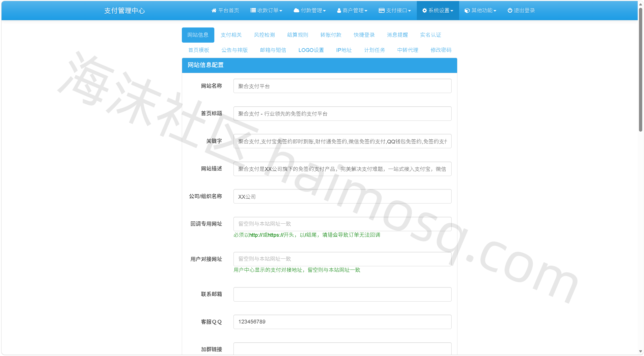This screenshot has height=356, width=644.
Task: Switch to the 实名认证 tab
Action: coord(431,35)
